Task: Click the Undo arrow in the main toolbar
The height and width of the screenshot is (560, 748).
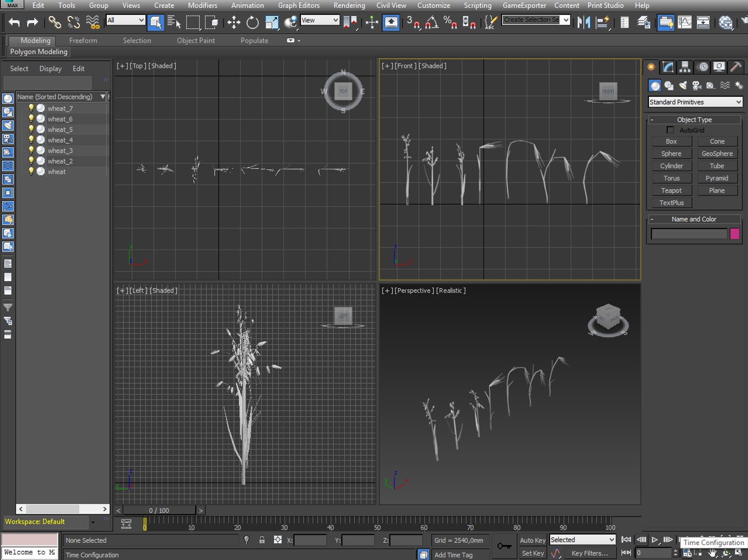Action: point(14,22)
